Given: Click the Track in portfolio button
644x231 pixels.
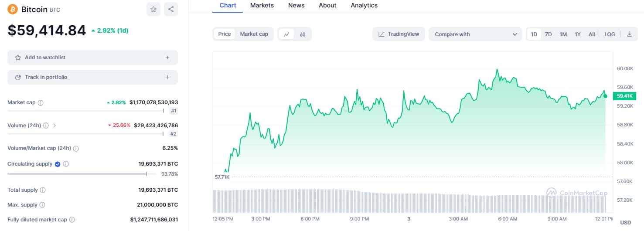Looking at the screenshot, I should point(92,77).
